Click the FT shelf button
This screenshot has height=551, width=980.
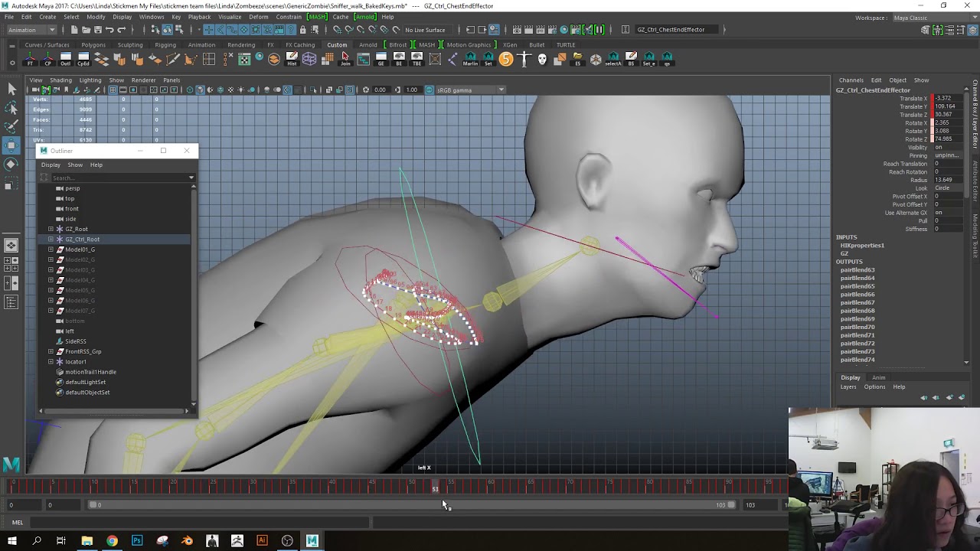point(30,59)
